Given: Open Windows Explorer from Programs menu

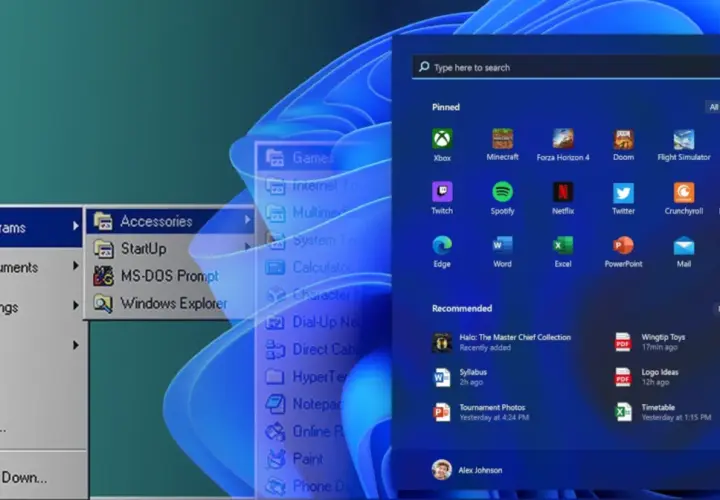Looking at the screenshot, I should 170,303.
